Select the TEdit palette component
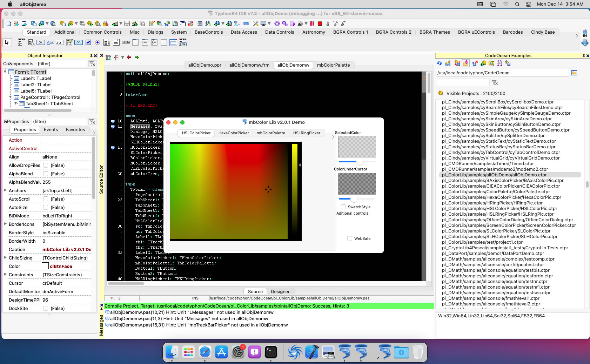This screenshot has width=590, height=364. (60, 42)
